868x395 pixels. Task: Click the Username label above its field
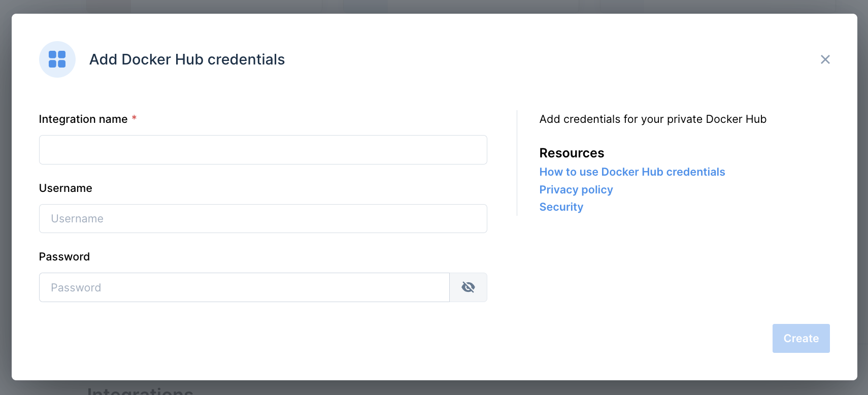pyautogui.click(x=65, y=188)
